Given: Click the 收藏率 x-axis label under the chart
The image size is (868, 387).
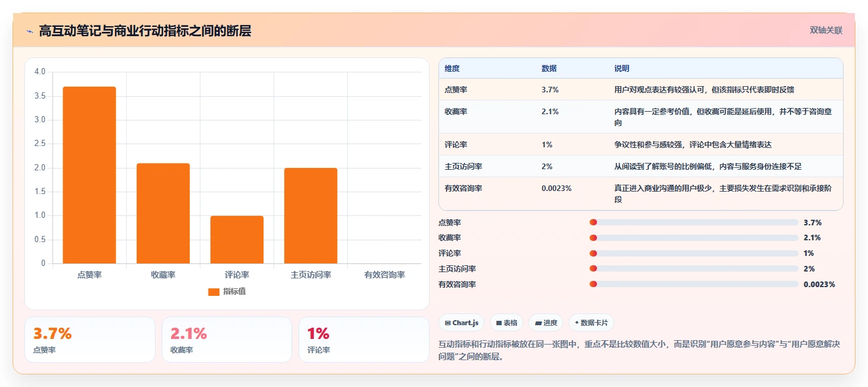Looking at the screenshot, I should coord(163,275).
